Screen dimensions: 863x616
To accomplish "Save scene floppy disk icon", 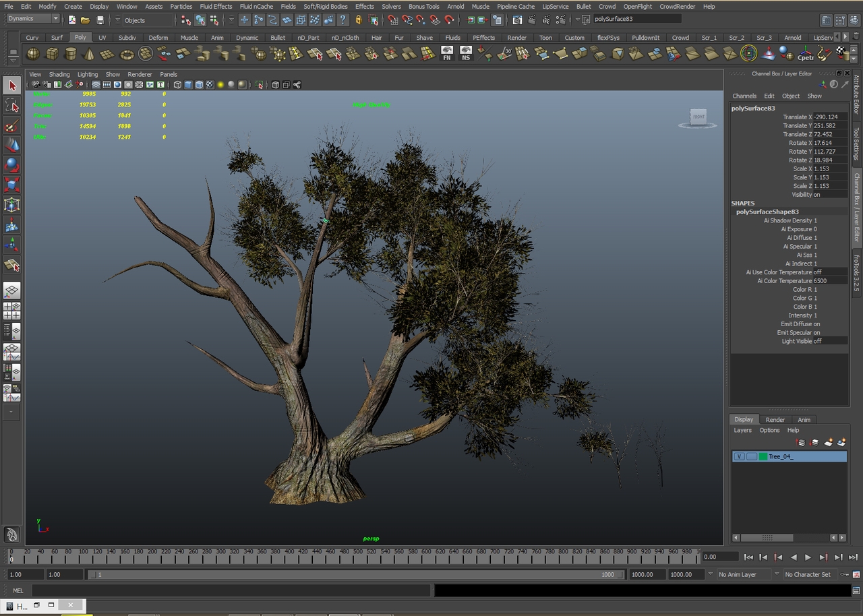I will pyautogui.click(x=100, y=20).
